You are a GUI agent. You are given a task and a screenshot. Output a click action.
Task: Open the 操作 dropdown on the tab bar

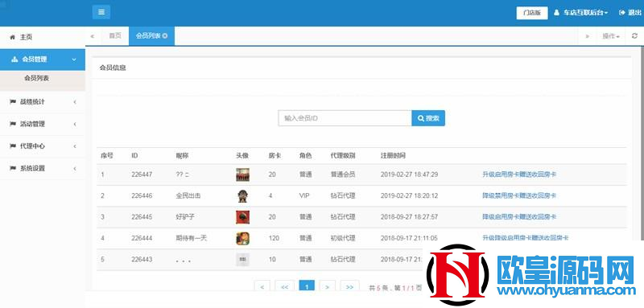click(610, 36)
